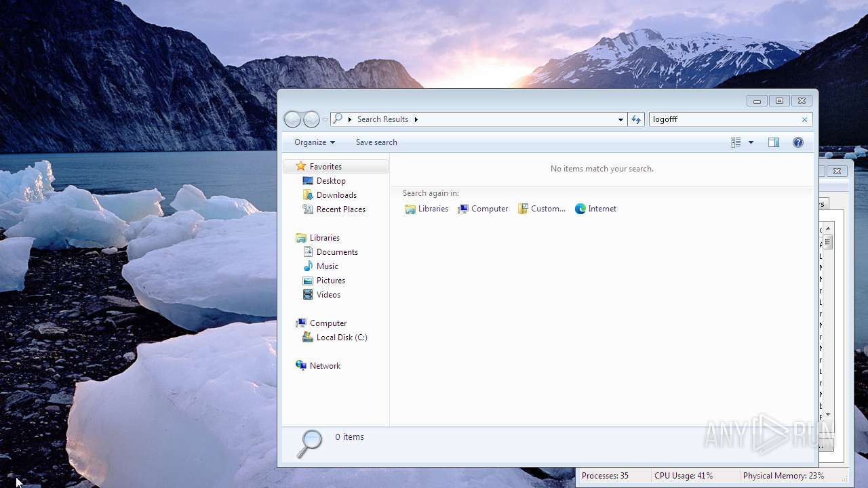Viewport: 868px width, 488px height.
Task: Open the Documents library
Action: pos(337,252)
